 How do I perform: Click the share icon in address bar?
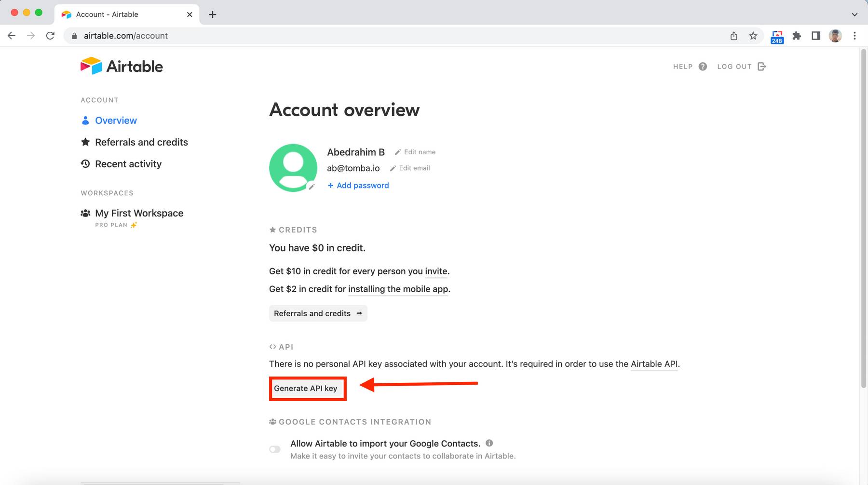click(x=734, y=36)
